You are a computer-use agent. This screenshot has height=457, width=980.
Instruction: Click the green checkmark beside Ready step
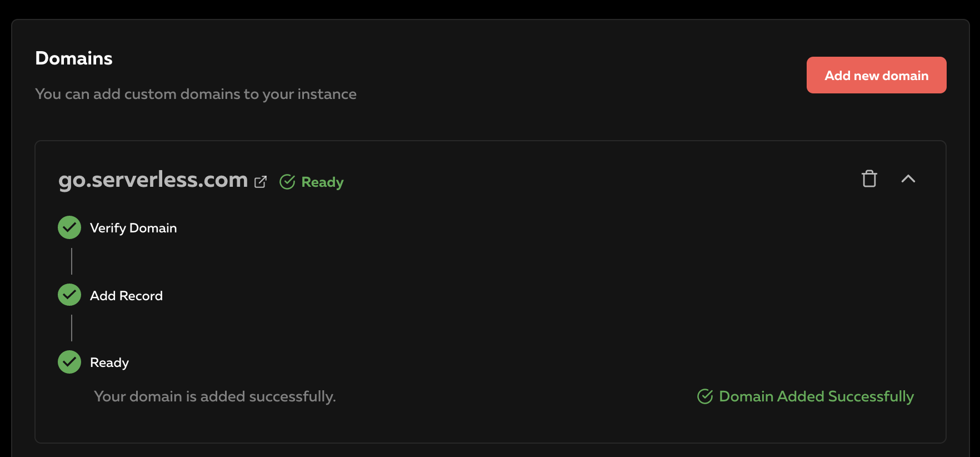pos(69,362)
